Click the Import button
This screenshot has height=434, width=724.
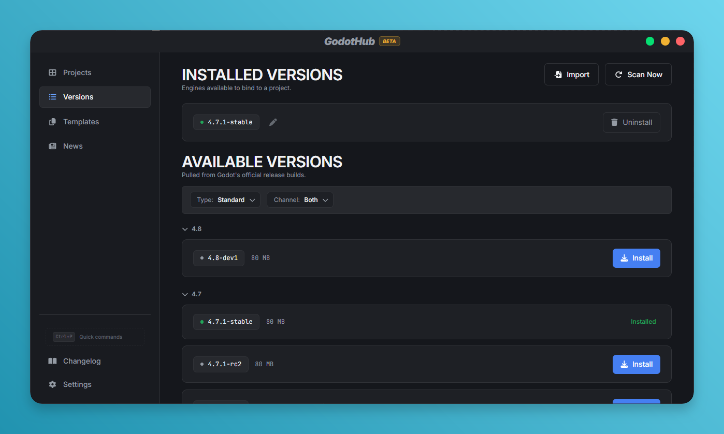[x=571, y=74]
